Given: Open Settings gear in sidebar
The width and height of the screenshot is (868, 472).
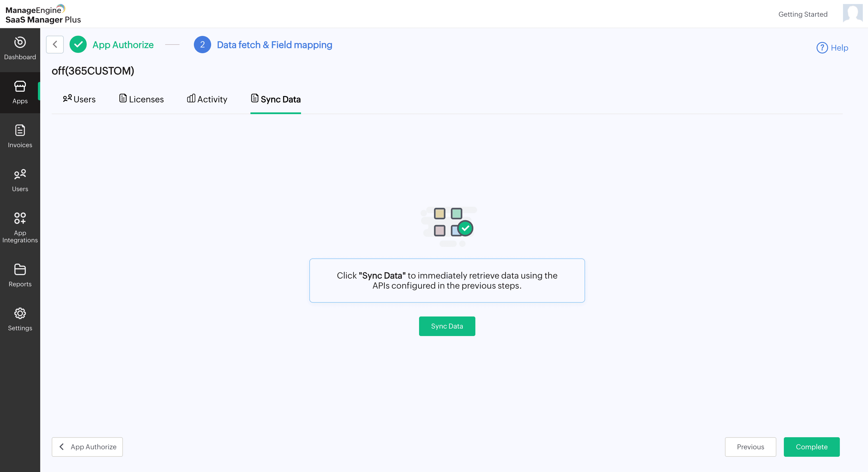Looking at the screenshot, I should coord(20,319).
